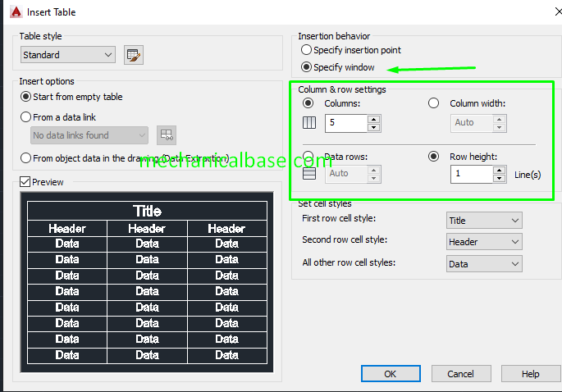Uncheck the Preview checkbox
Image resolution: width=562 pixels, height=392 pixels.
[x=25, y=182]
